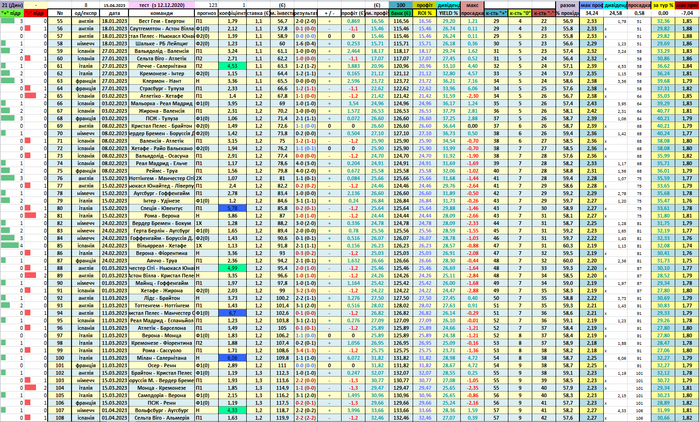Select the 'Майнц - Гоффенгайм' cell

tap(162, 283)
